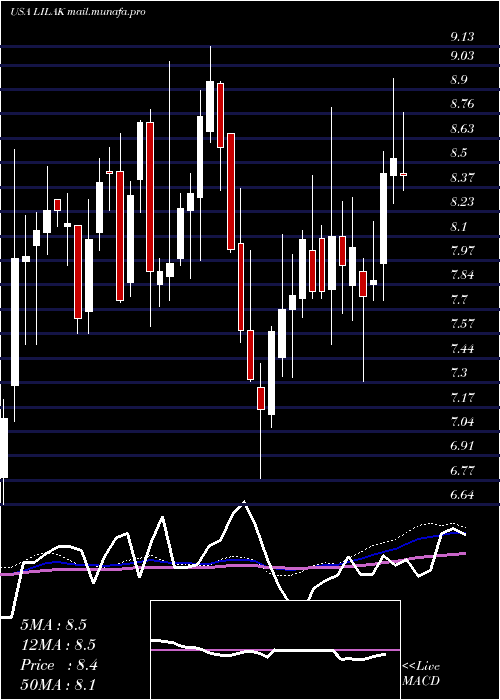Click the 7.3 price axis label
The image size is (500, 700).
click(x=459, y=372)
